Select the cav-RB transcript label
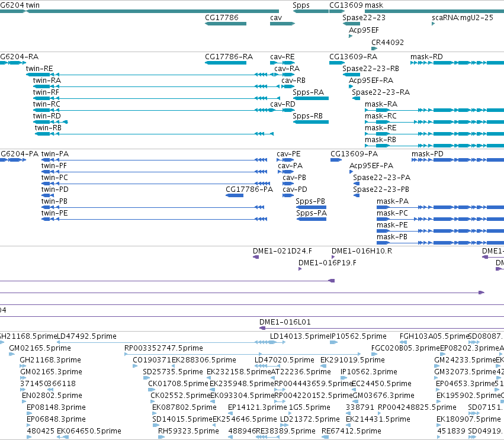Image resolution: width=504 pixels, height=440 pixels. (x=294, y=81)
